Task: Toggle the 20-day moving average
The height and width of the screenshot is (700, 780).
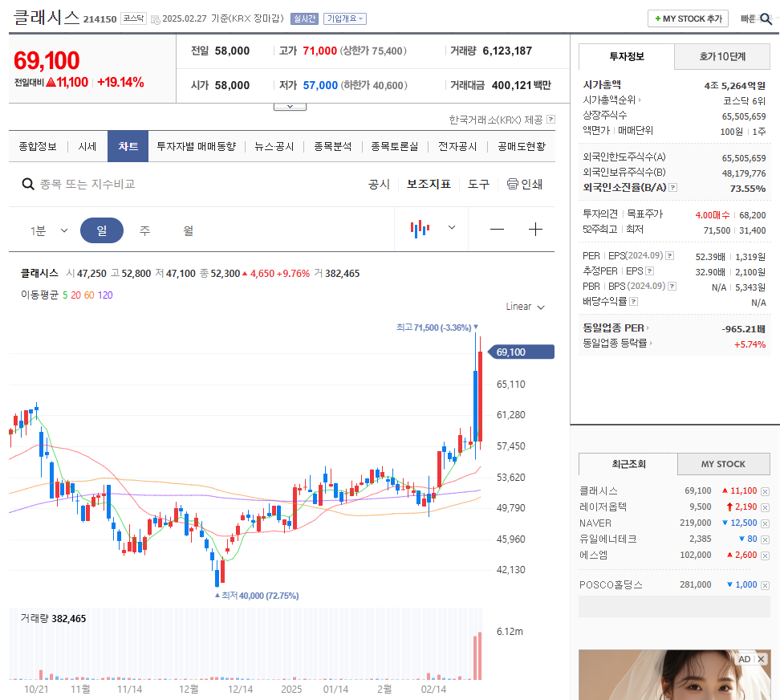Action: click(75, 295)
